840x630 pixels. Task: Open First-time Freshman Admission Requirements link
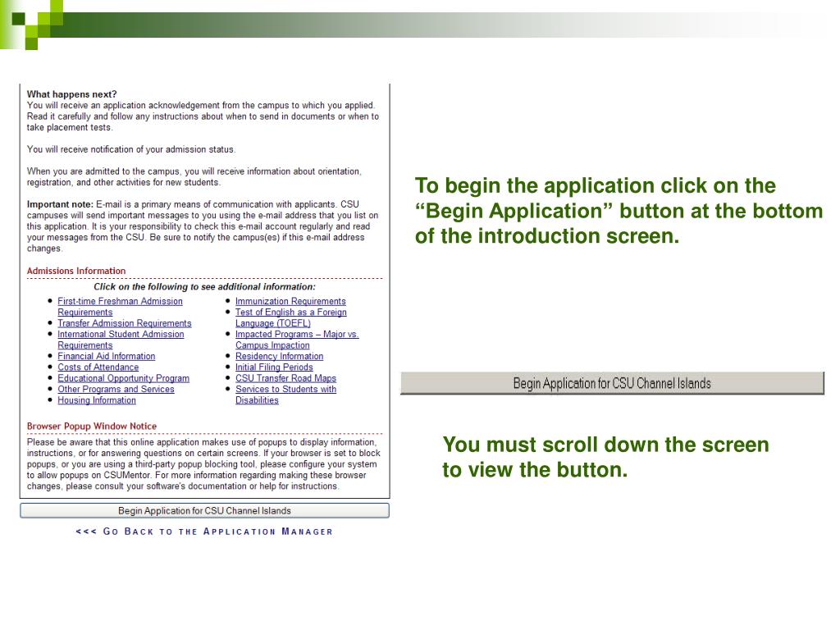point(120,307)
